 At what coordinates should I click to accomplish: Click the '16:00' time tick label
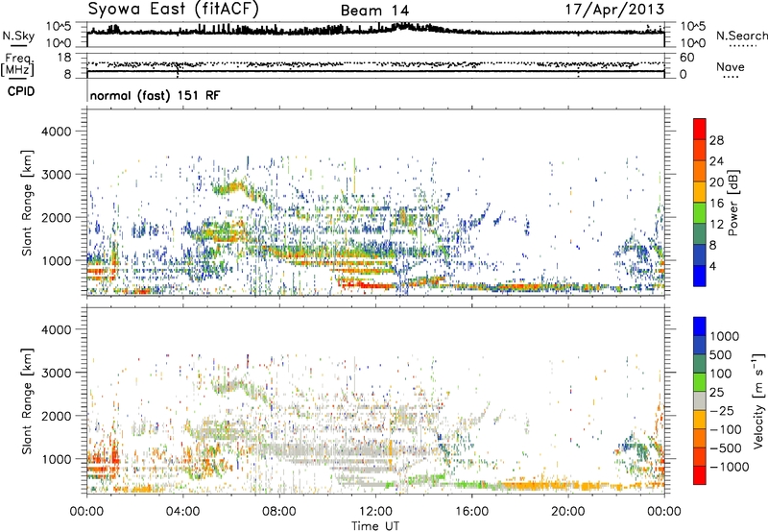[x=471, y=512]
